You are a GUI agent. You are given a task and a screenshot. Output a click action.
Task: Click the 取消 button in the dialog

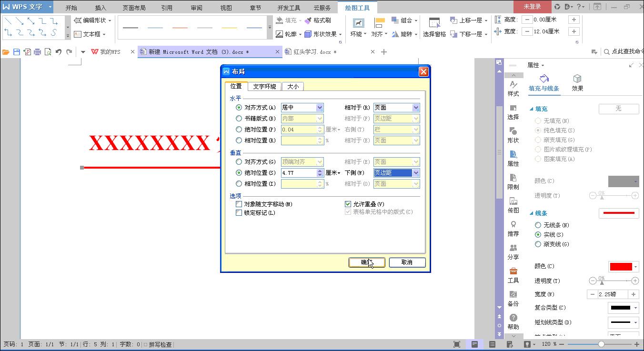click(407, 262)
